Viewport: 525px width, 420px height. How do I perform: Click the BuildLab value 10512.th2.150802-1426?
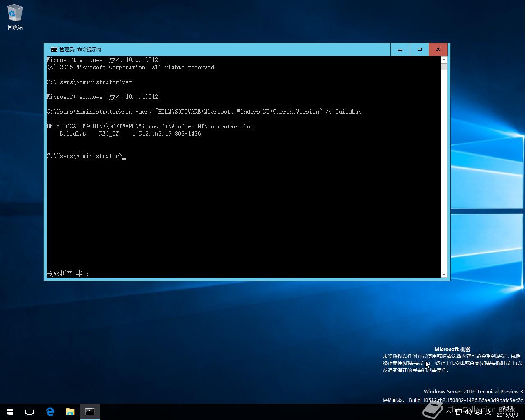pos(167,134)
